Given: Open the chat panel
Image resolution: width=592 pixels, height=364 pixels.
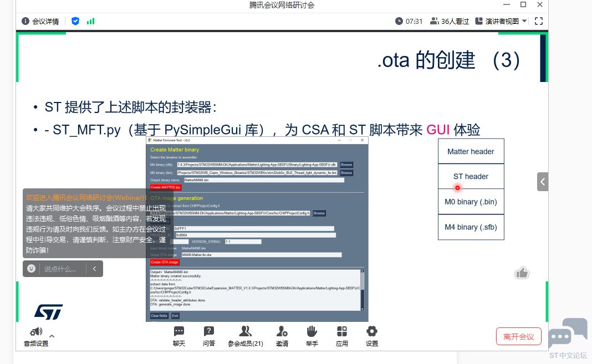Looking at the screenshot, I should [179, 336].
